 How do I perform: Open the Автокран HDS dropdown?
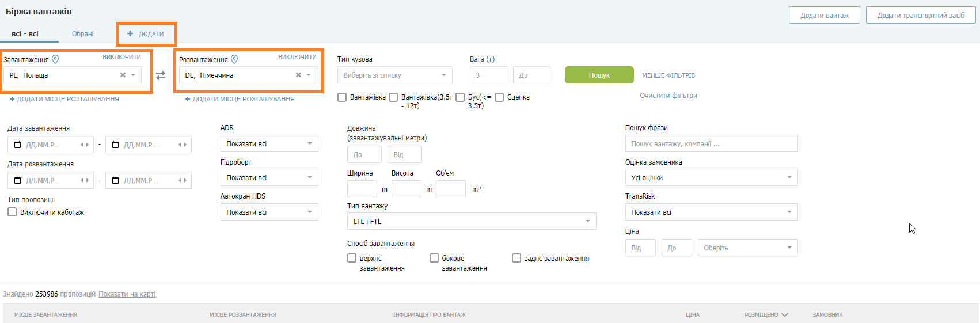tap(269, 212)
